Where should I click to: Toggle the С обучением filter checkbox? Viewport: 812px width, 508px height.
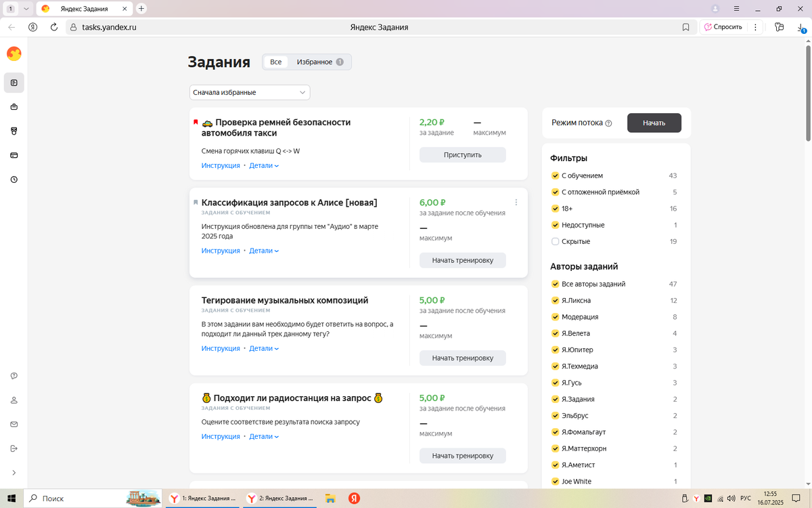(x=556, y=175)
